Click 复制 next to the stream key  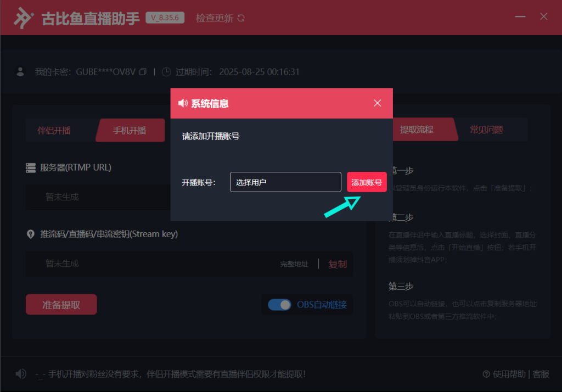[338, 264]
